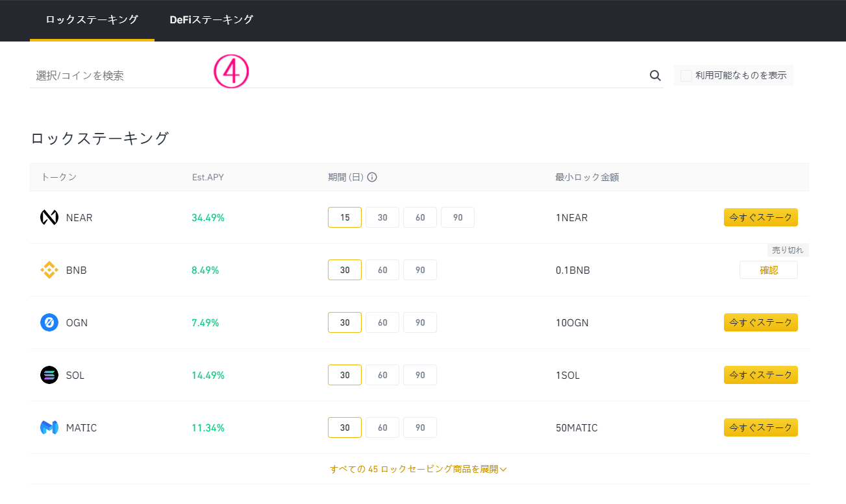Screen dimensions: 846x504
Task: Open the period (days) info icon
Action: pos(372,177)
